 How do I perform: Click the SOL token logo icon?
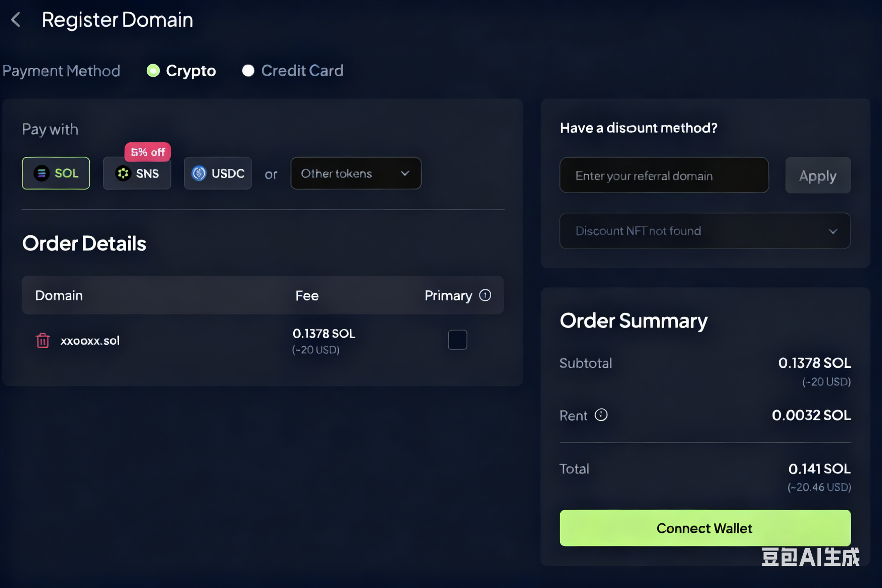[41, 173]
